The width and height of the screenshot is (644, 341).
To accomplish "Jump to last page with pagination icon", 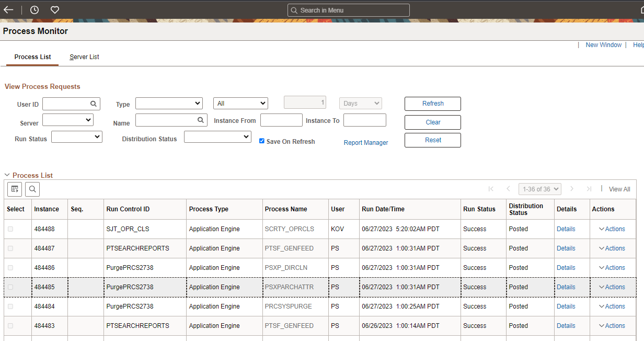I will click(589, 189).
